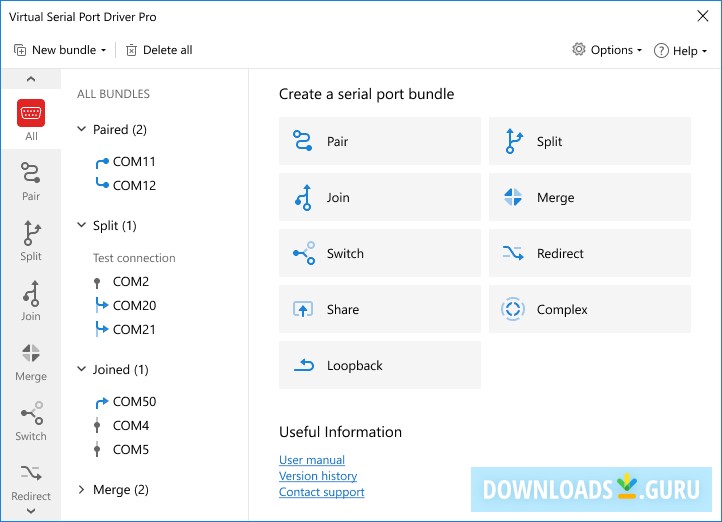Select COM2 in Split bundle
The image size is (722, 522).
click(x=131, y=281)
